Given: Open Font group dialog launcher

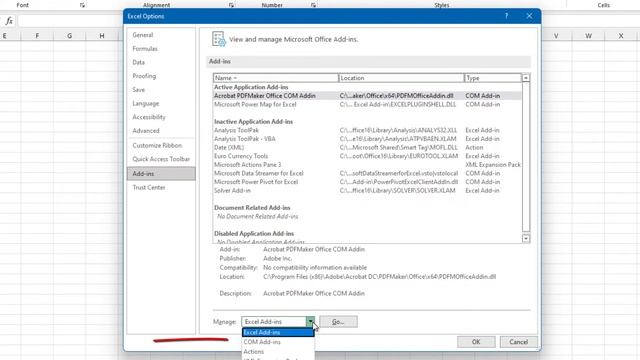Looking at the screenshot, I should (83, 5).
